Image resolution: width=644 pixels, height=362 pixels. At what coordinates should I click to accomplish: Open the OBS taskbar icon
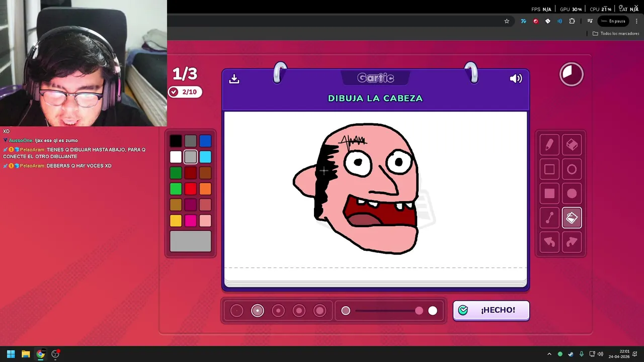click(55, 354)
